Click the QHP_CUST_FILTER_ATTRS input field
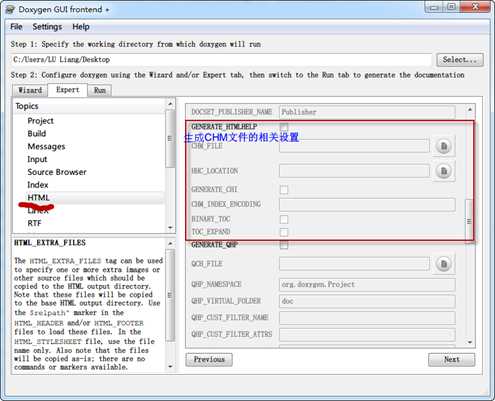Image resolution: width=495 pixels, height=401 pixels. pyautogui.click(x=367, y=334)
